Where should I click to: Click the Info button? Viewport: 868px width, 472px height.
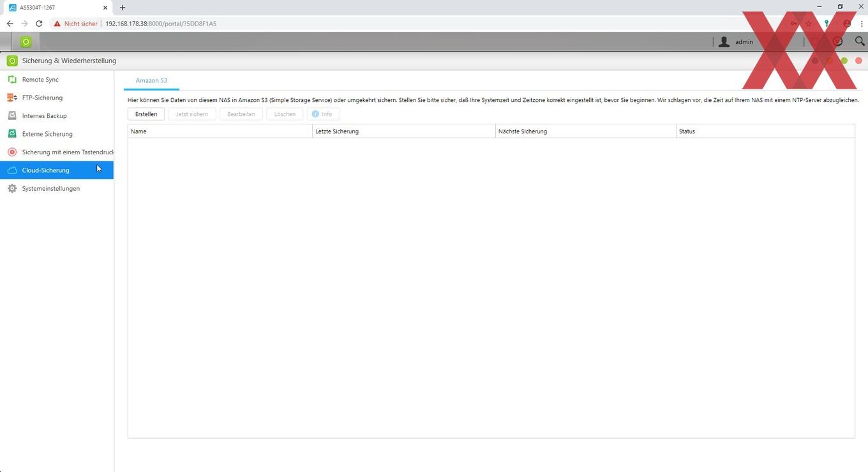pos(323,114)
